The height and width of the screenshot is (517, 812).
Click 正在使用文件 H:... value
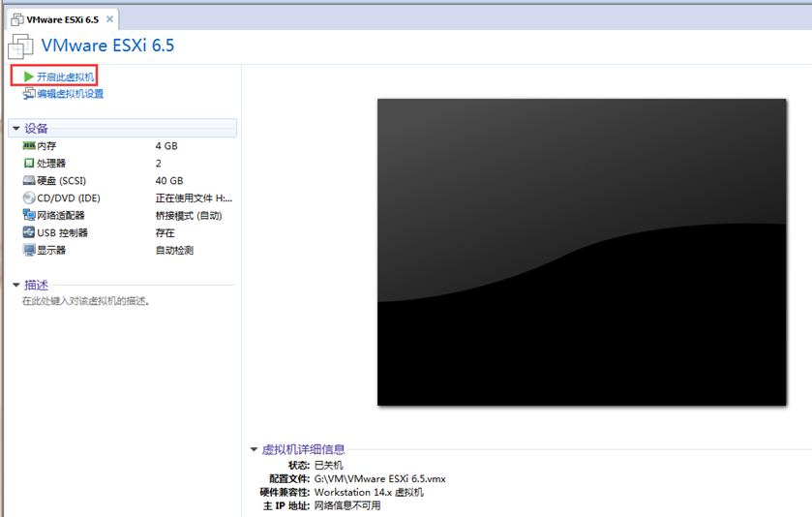[x=195, y=198]
